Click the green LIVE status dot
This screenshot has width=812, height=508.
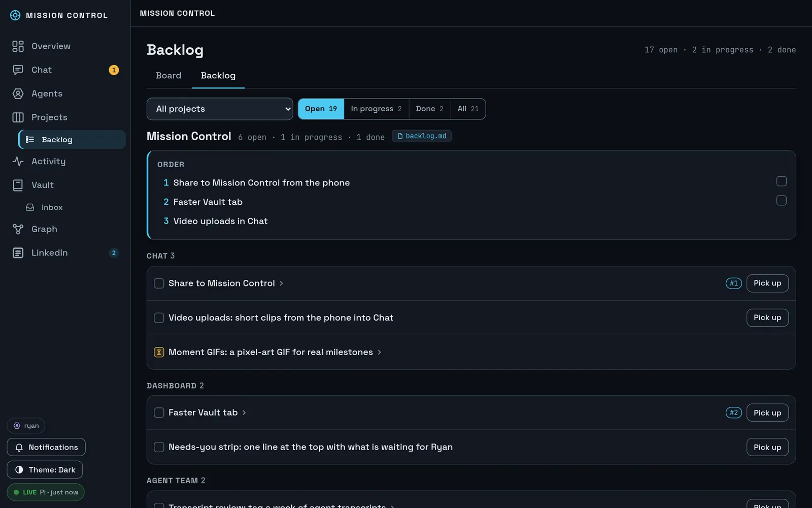click(x=16, y=492)
